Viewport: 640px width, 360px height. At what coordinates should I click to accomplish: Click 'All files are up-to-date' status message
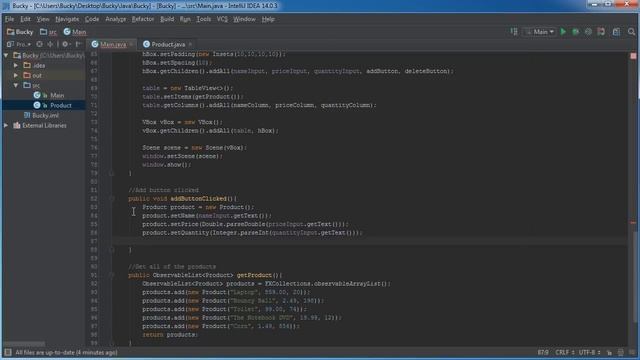tap(66, 352)
